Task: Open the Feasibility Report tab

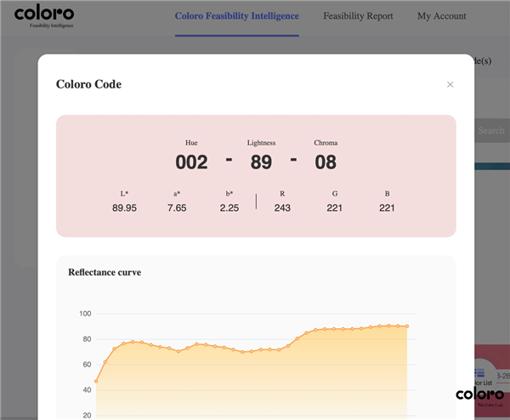Action: (x=358, y=16)
